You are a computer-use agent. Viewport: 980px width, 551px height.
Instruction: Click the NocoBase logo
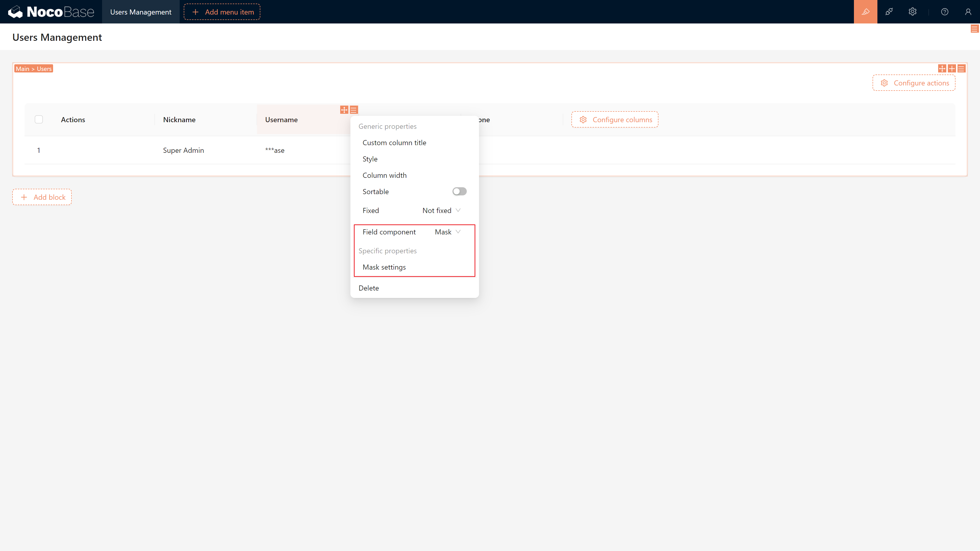point(51,12)
